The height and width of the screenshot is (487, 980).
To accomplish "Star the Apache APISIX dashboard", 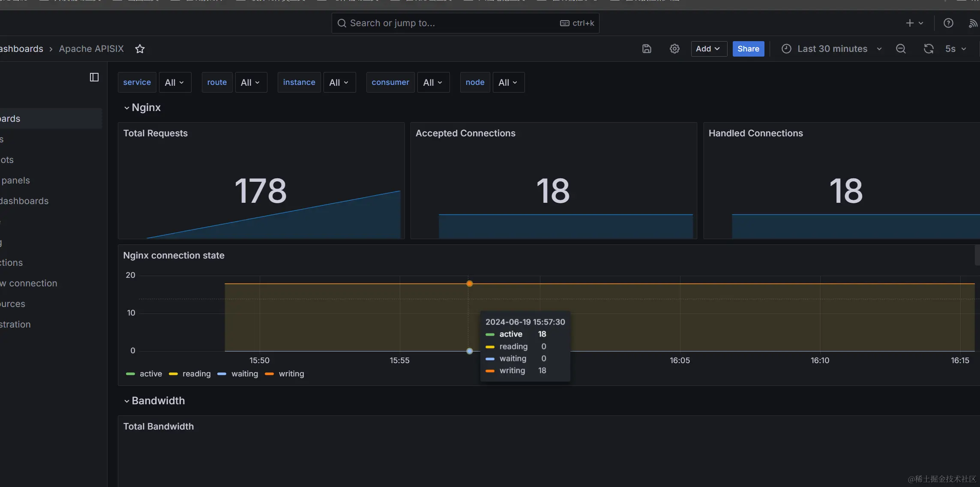I will click(140, 48).
